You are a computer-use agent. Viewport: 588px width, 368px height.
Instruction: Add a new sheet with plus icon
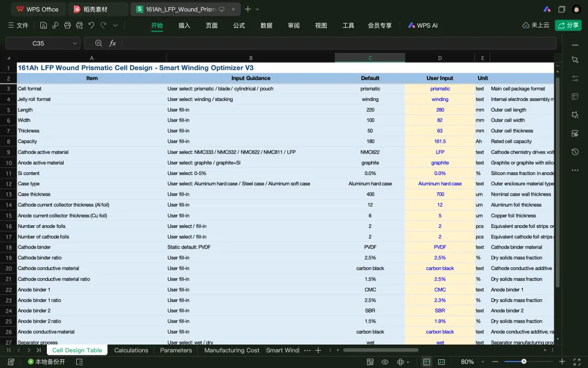(318, 350)
